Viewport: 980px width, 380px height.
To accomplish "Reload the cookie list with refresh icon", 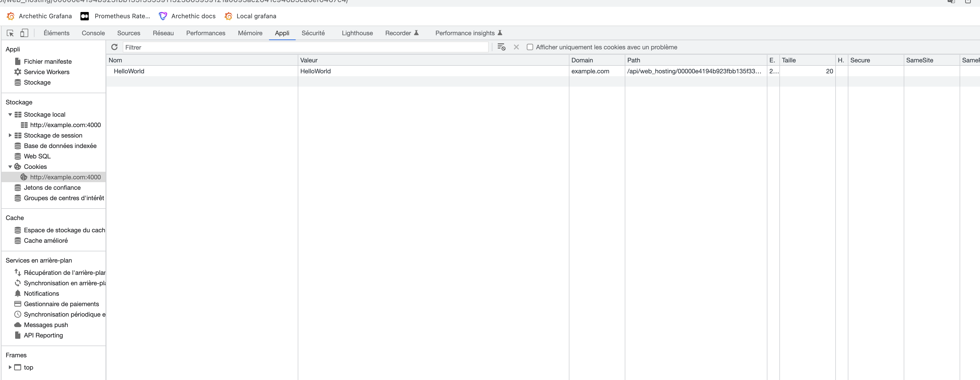I will click(114, 47).
